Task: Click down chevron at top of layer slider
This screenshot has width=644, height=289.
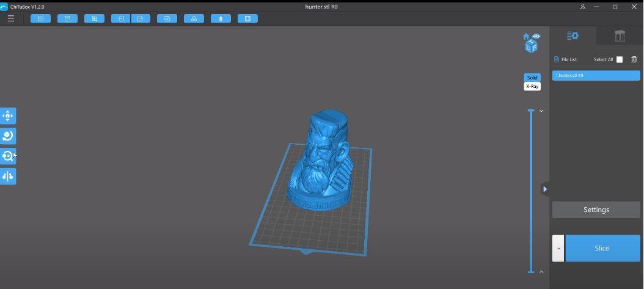Action: (541, 111)
